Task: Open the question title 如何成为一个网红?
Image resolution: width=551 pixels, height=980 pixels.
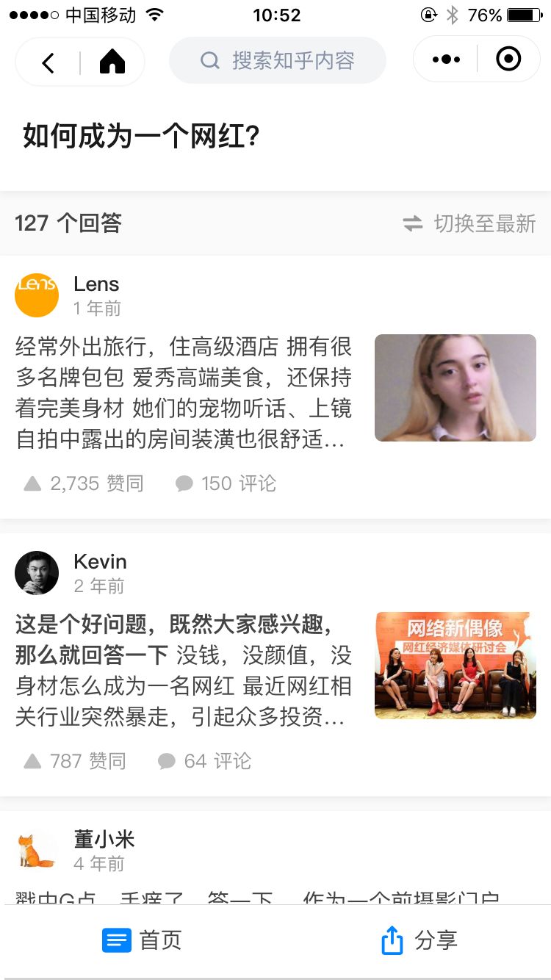Action: (x=141, y=137)
